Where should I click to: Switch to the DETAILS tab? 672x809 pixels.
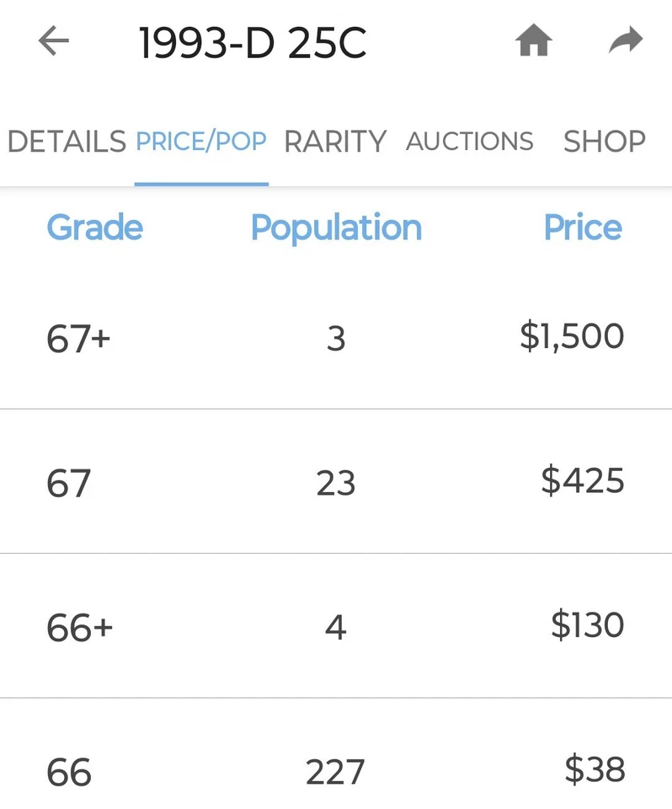click(67, 142)
